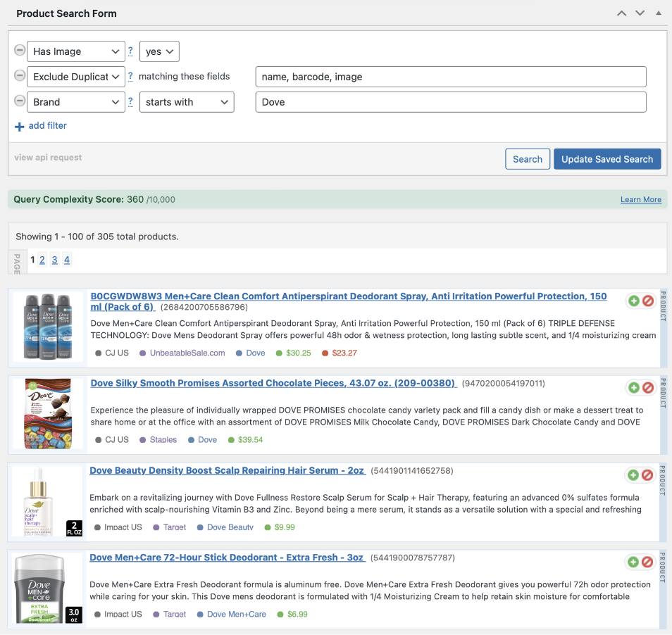Image resolution: width=672 pixels, height=635 pixels.
Task: Click the $23.27 sale price
Action: tap(344, 353)
